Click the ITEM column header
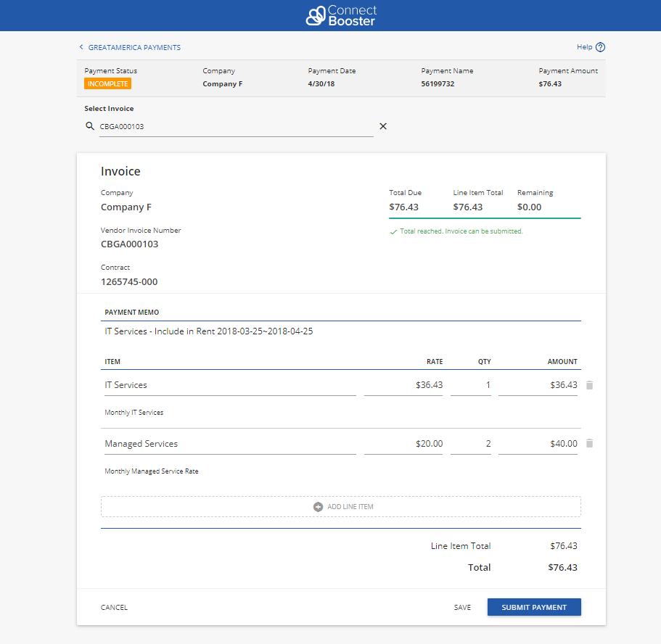 click(112, 362)
